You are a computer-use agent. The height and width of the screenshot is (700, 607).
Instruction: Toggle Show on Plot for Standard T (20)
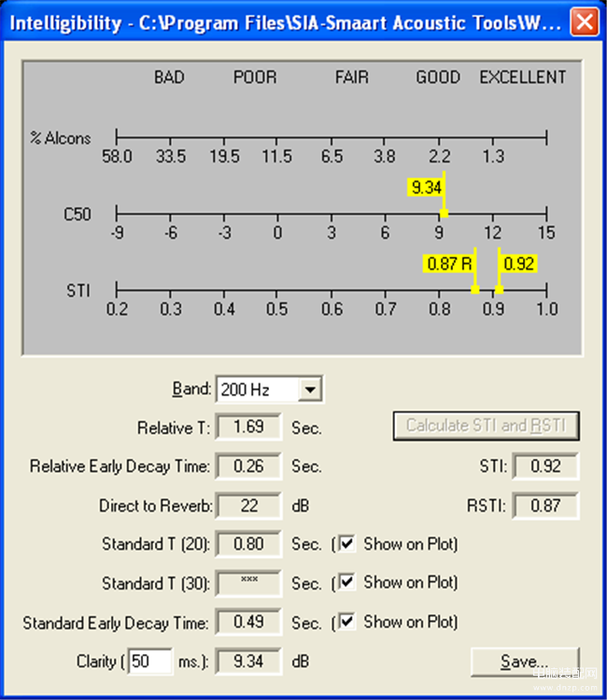pos(347,543)
